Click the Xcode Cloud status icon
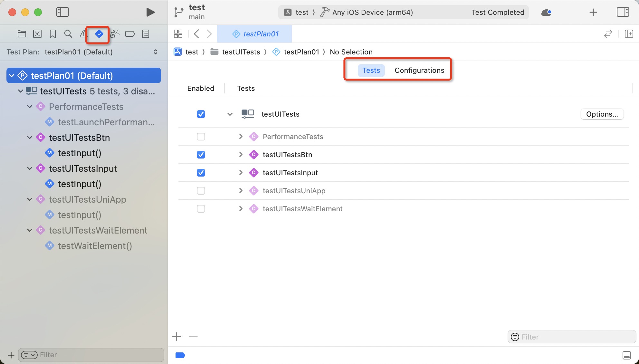Screen dimensions: 639x364 pos(546,12)
